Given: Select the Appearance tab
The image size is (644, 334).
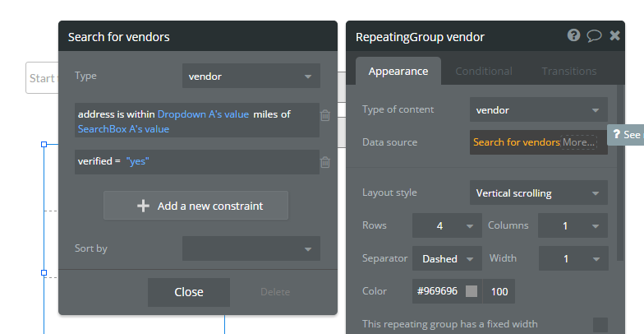Looking at the screenshot, I should [x=398, y=71].
